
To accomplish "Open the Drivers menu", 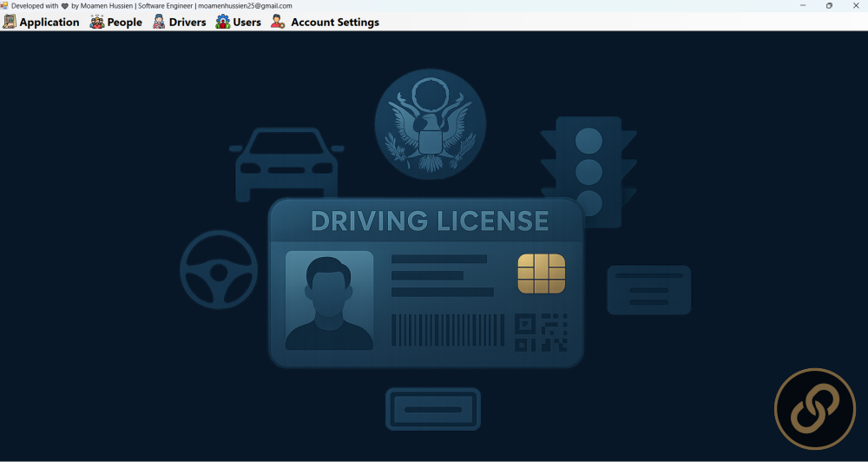I will pos(180,23).
